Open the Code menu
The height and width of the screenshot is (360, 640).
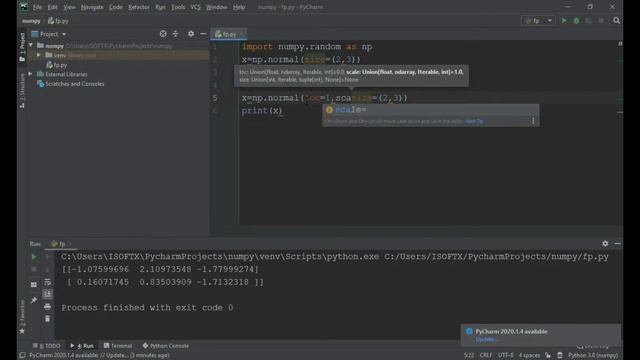click(116, 7)
